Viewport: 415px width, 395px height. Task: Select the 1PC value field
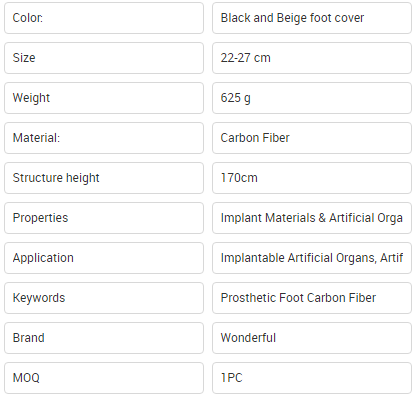(312, 378)
